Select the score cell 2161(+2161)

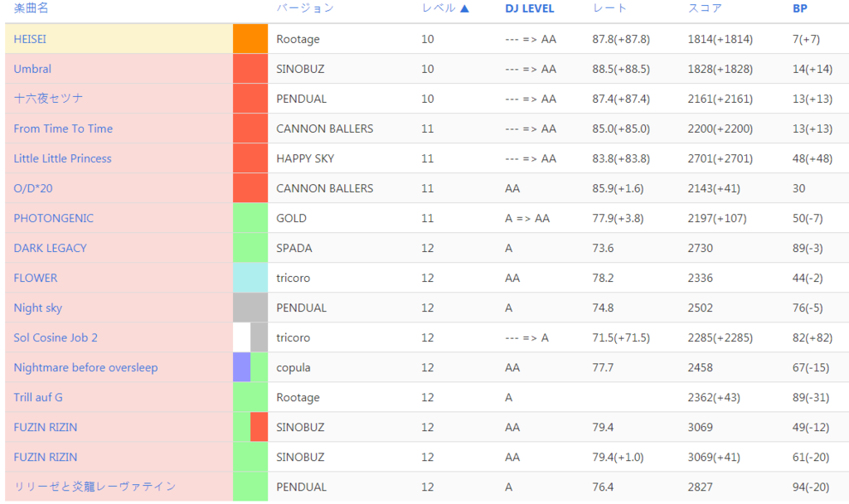[x=720, y=99]
